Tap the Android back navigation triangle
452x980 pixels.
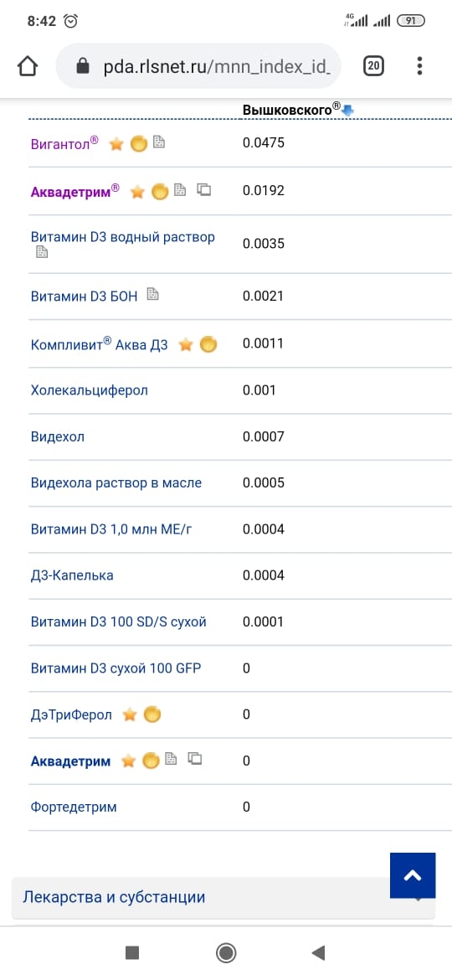[x=318, y=952]
